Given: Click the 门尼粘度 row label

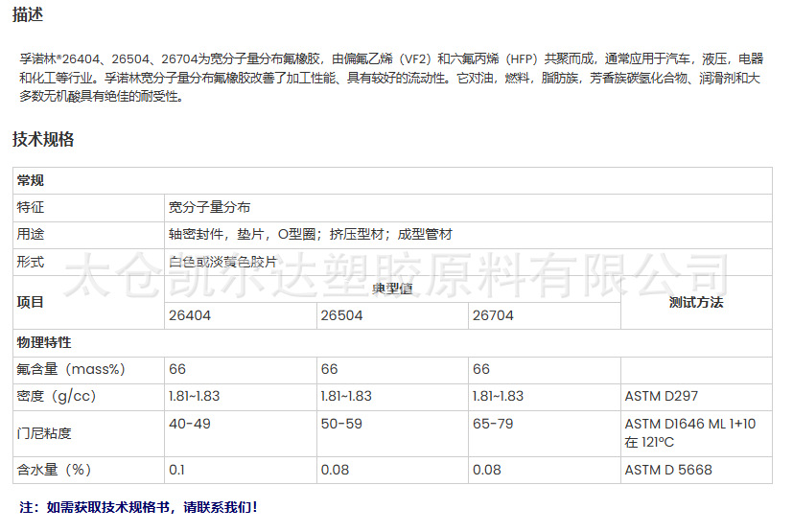Looking at the screenshot, I should tap(44, 434).
